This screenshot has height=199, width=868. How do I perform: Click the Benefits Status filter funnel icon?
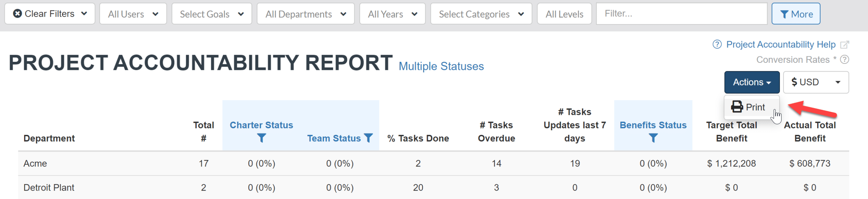(x=653, y=138)
